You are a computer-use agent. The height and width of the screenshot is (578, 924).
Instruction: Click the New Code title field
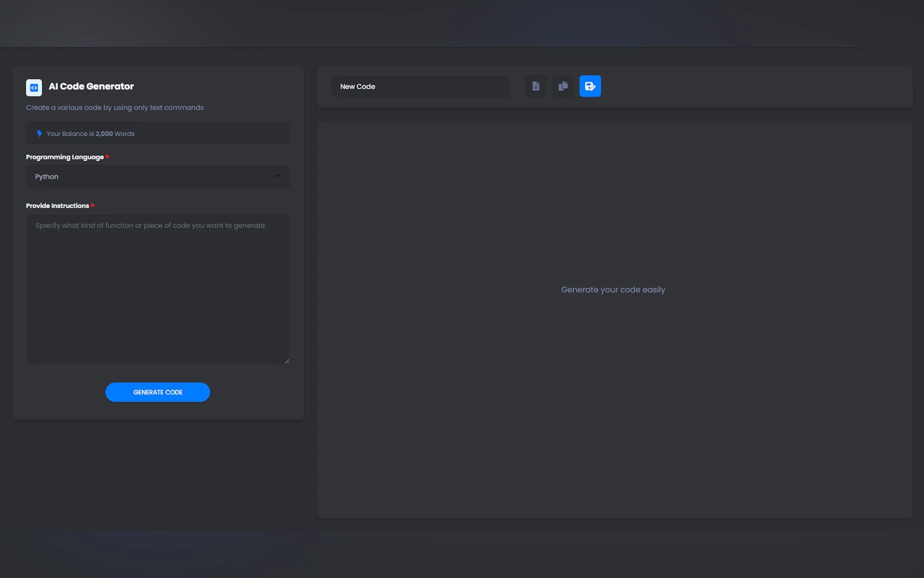point(420,86)
